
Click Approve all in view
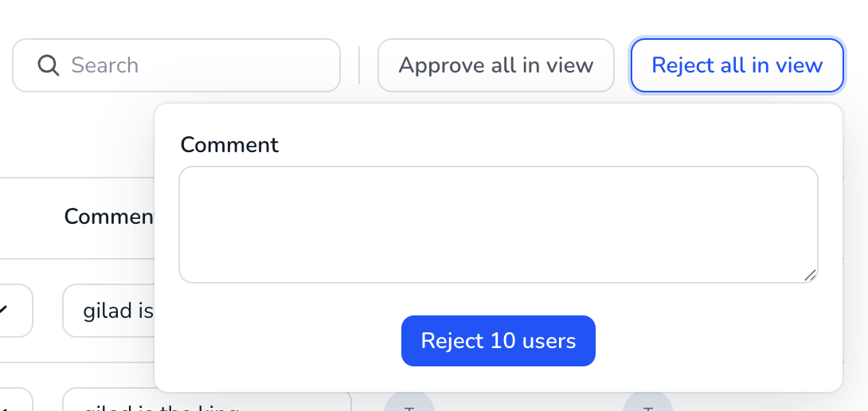click(496, 65)
